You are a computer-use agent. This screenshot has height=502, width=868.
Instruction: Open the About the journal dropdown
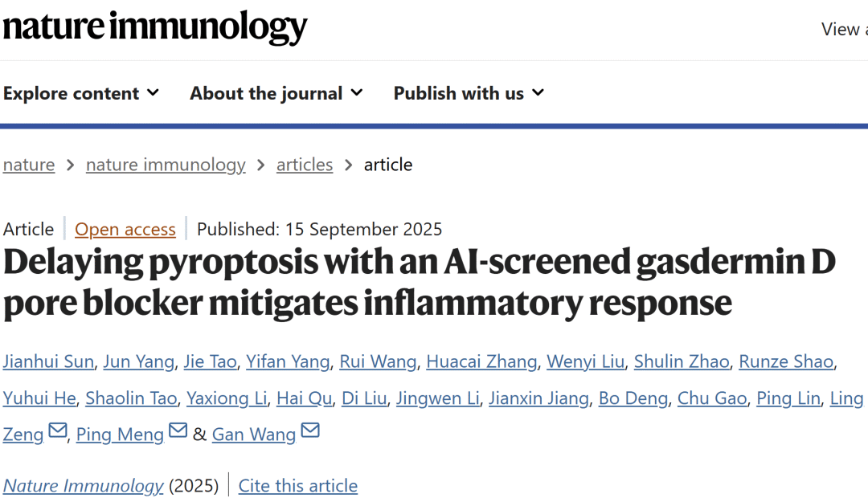tap(276, 93)
